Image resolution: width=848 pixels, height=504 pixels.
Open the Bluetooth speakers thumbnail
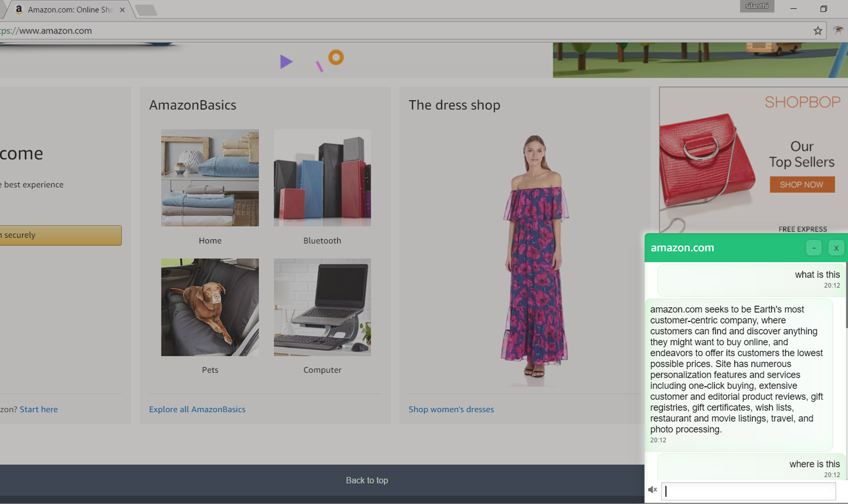(x=322, y=178)
